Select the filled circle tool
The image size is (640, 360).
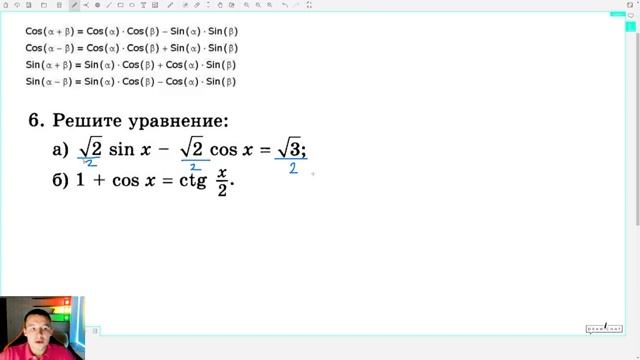pos(98,5)
